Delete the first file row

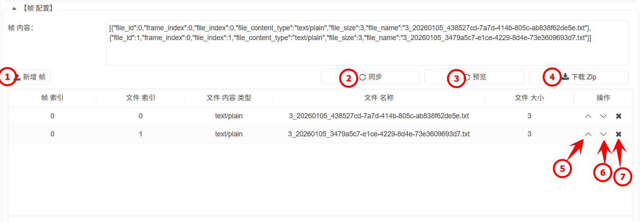pyautogui.click(x=619, y=116)
